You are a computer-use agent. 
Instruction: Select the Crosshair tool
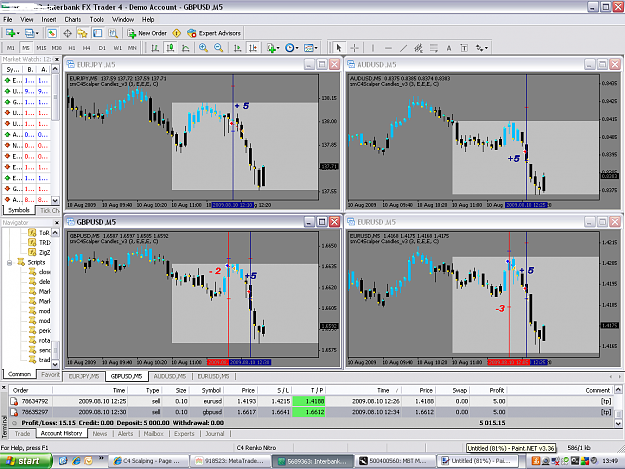tap(354, 48)
